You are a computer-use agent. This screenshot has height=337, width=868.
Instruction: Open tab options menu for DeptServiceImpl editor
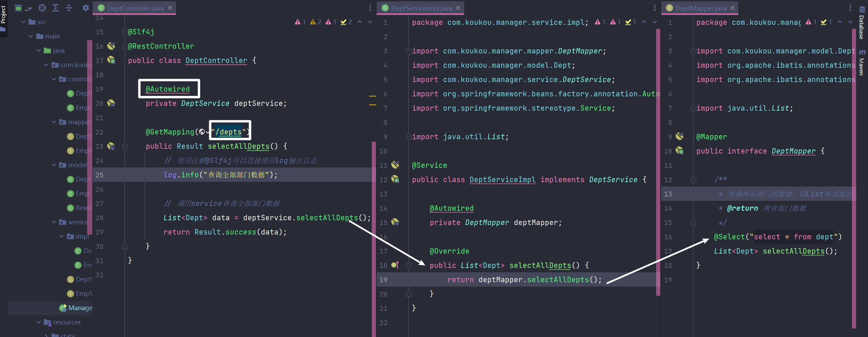(x=654, y=8)
